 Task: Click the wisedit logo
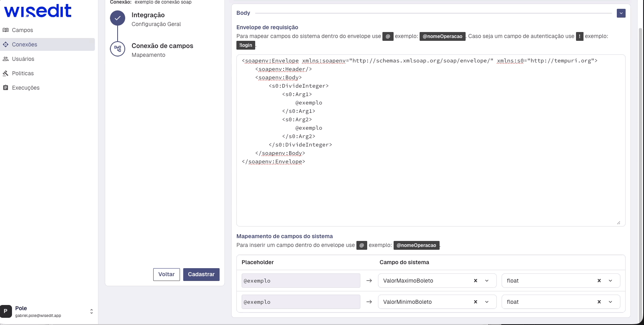[x=38, y=11]
